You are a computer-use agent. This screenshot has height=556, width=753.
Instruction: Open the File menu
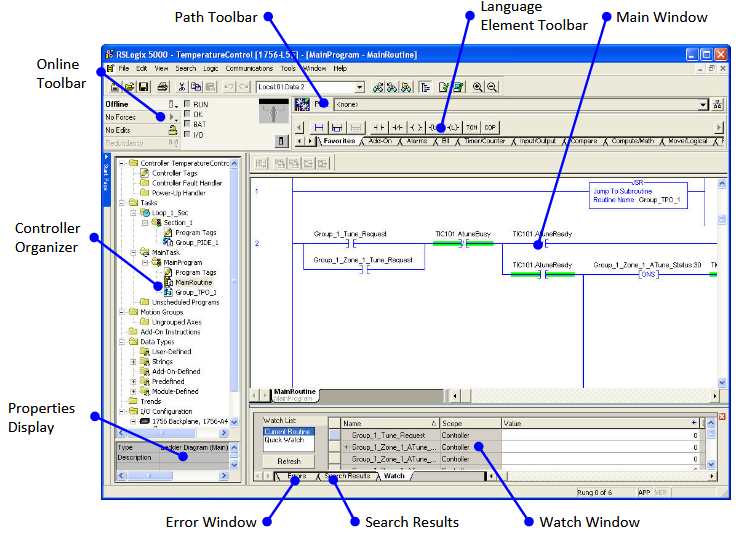pos(124,69)
